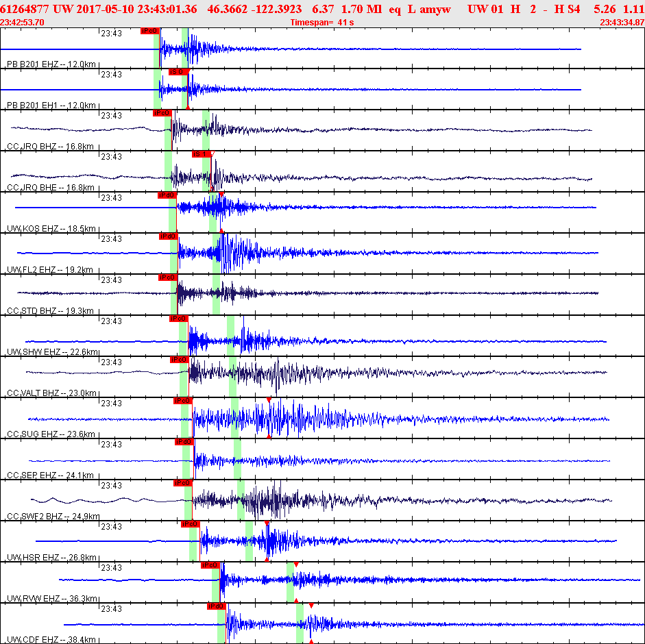The image size is (645, 644).
Task: Click the end time 23:43:34.87
Action: (622, 22)
